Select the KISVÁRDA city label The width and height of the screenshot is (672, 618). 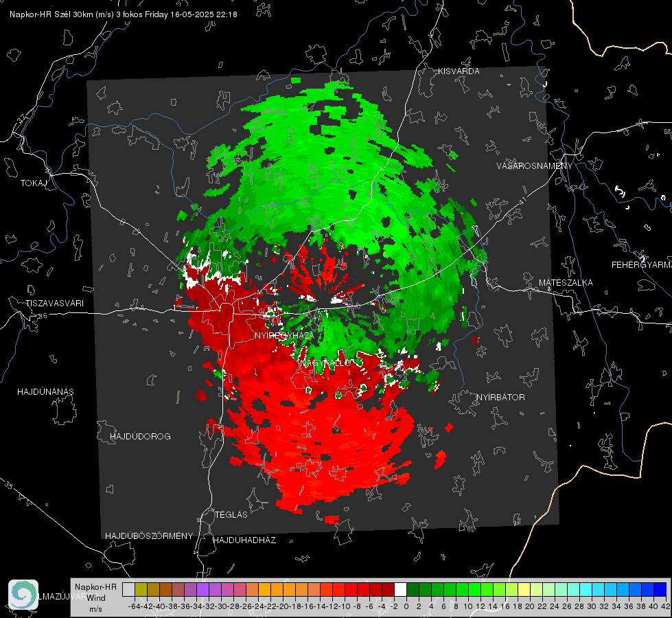[459, 71]
